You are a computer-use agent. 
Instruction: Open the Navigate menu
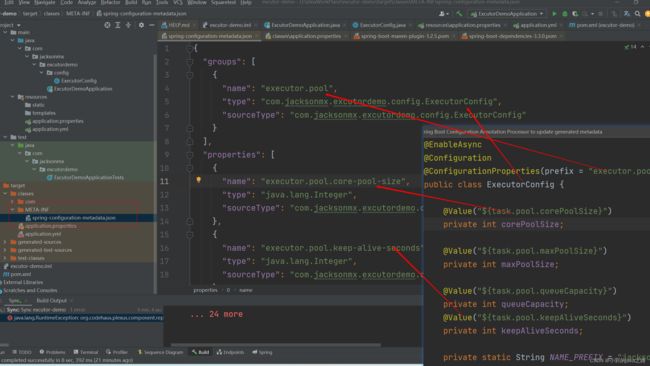click(44, 2)
